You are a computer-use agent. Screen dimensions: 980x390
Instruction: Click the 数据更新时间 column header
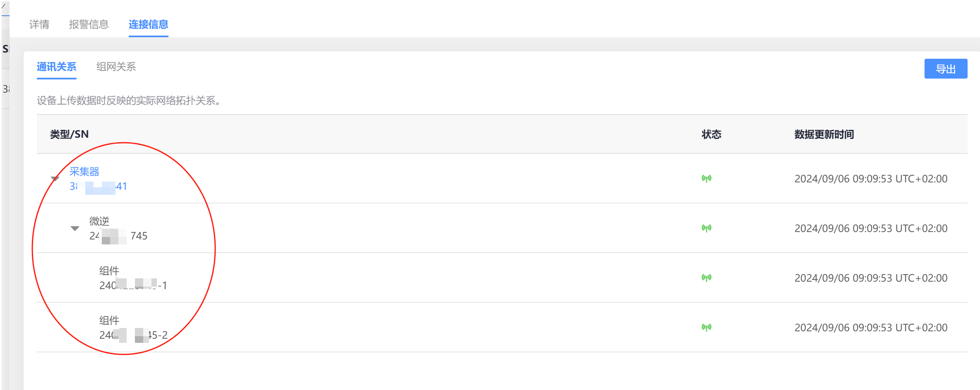tap(824, 134)
